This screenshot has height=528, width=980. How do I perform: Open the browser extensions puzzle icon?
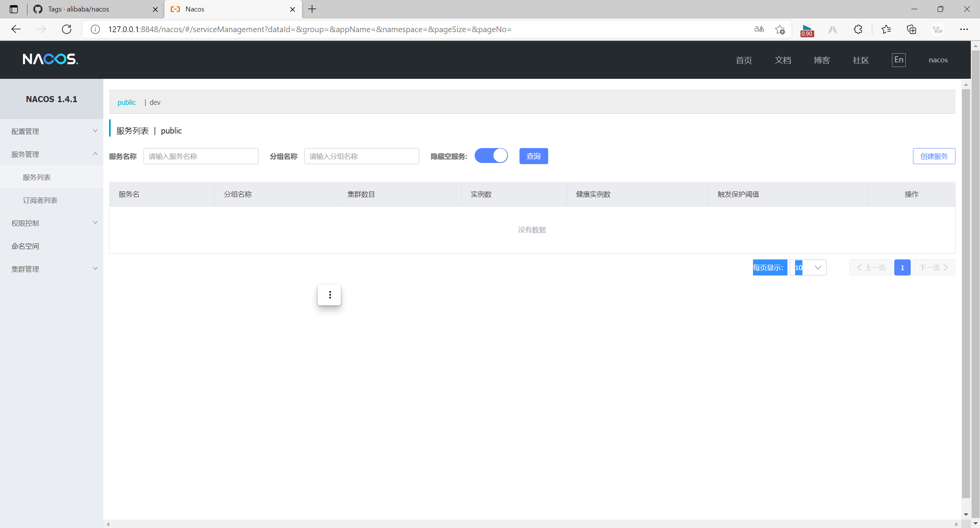click(858, 29)
